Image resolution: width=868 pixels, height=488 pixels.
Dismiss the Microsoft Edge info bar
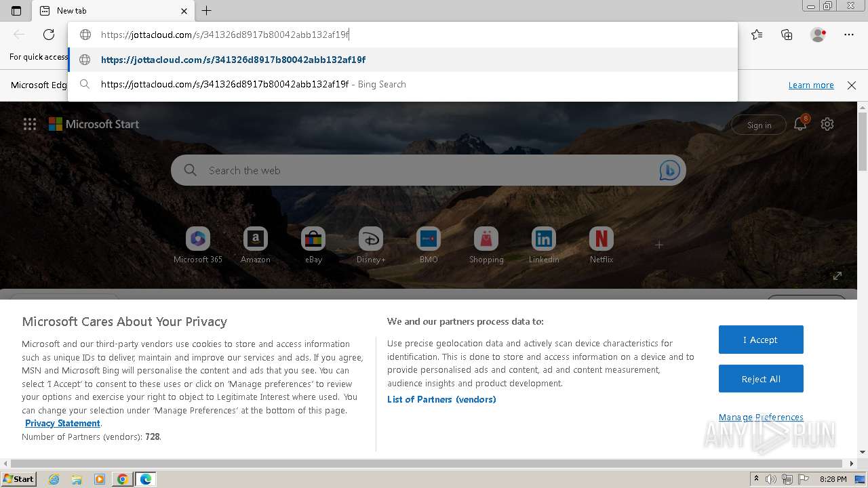tap(852, 85)
